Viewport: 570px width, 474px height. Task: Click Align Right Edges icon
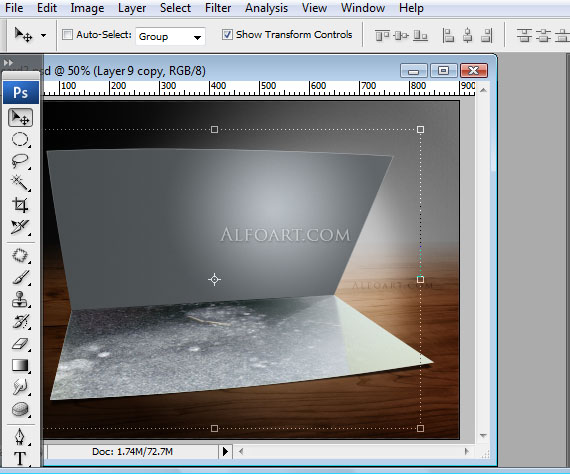(486, 36)
